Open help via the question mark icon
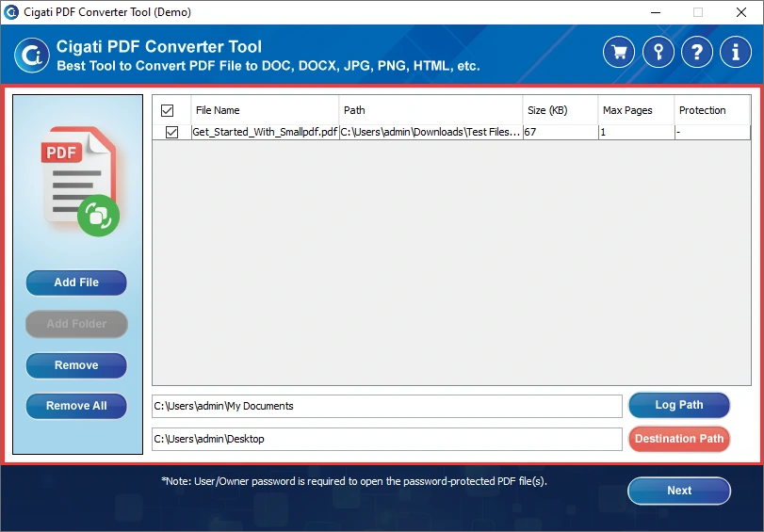The height and width of the screenshot is (532, 764). pos(697,52)
